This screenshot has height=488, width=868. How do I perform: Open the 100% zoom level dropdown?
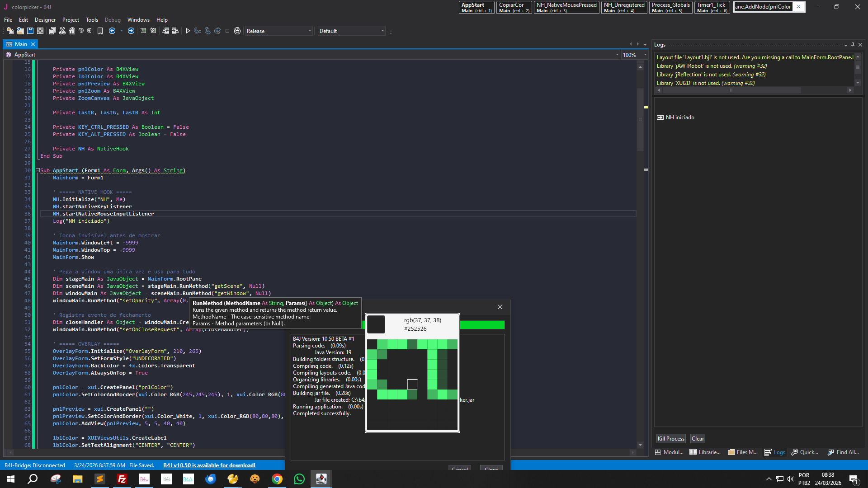(x=645, y=55)
